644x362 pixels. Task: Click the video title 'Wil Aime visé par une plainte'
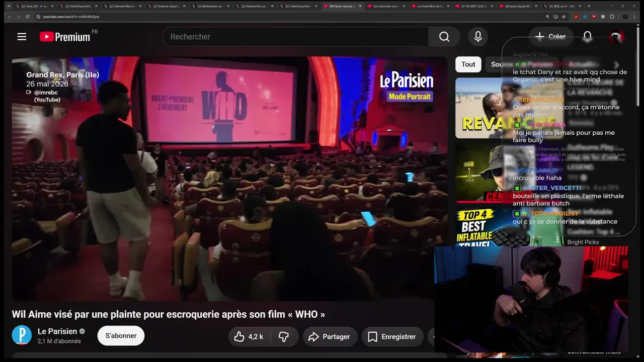click(169, 314)
